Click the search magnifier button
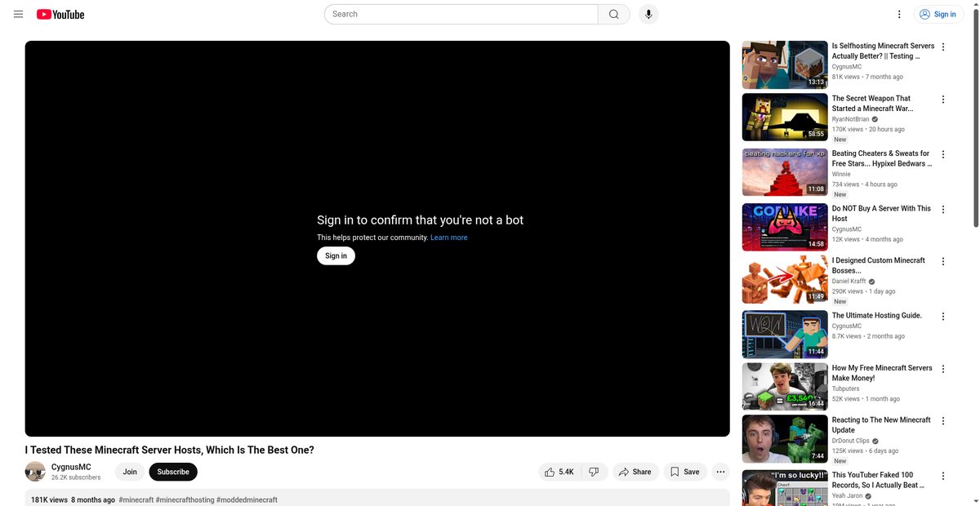Image resolution: width=980 pixels, height=506 pixels. click(614, 14)
